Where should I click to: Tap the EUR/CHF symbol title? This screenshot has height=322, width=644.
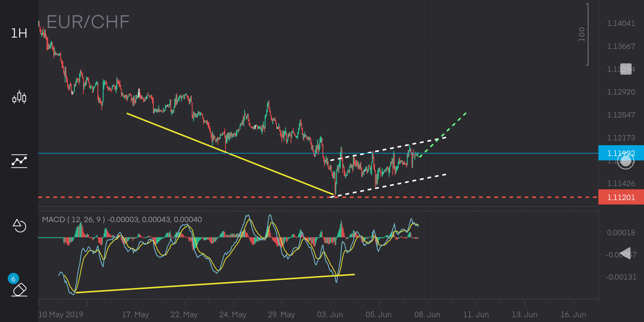[x=88, y=22]
